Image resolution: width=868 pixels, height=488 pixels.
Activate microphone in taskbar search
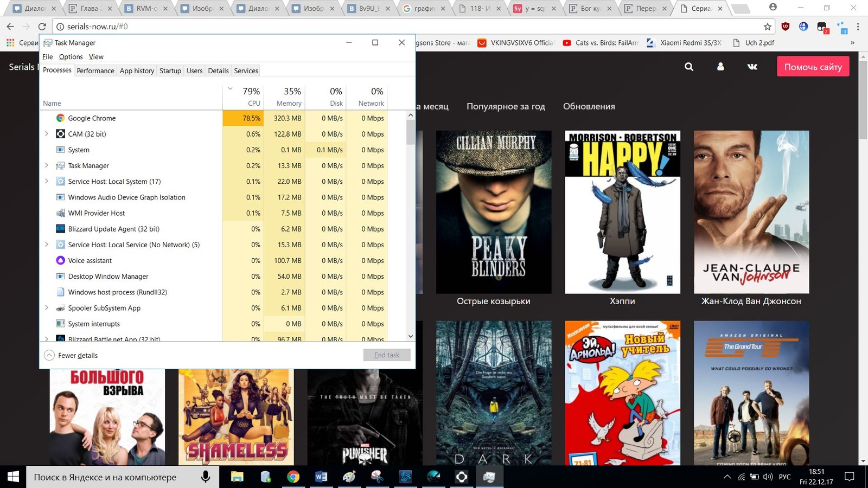(x=206, y=477)
